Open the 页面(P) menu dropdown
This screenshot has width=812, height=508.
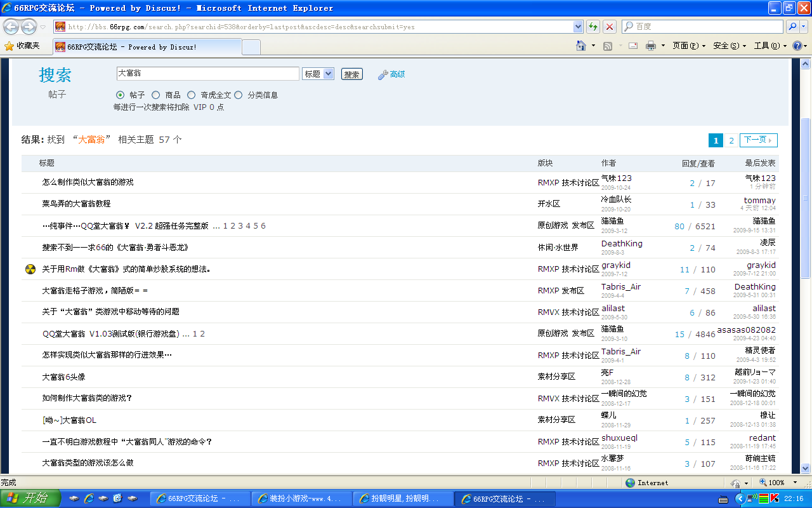(689, 46)
